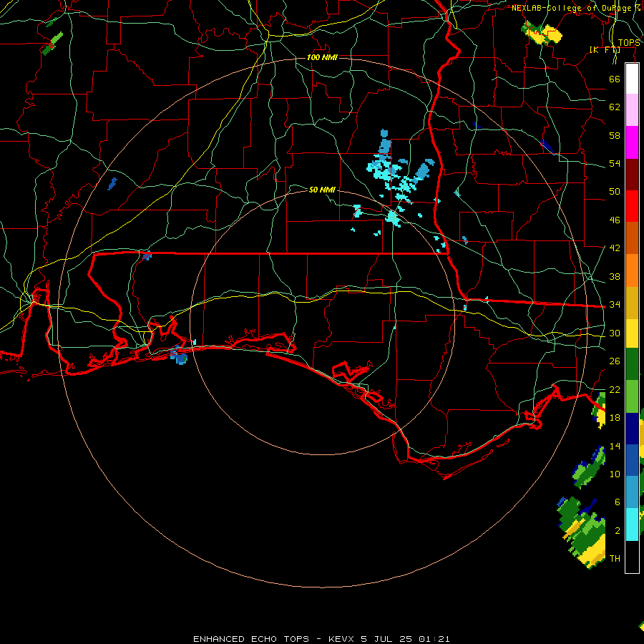Screen dimensions: 644x644
Task: Click the dark green 30 K FT swatch
Action: [x=632, y=364]
